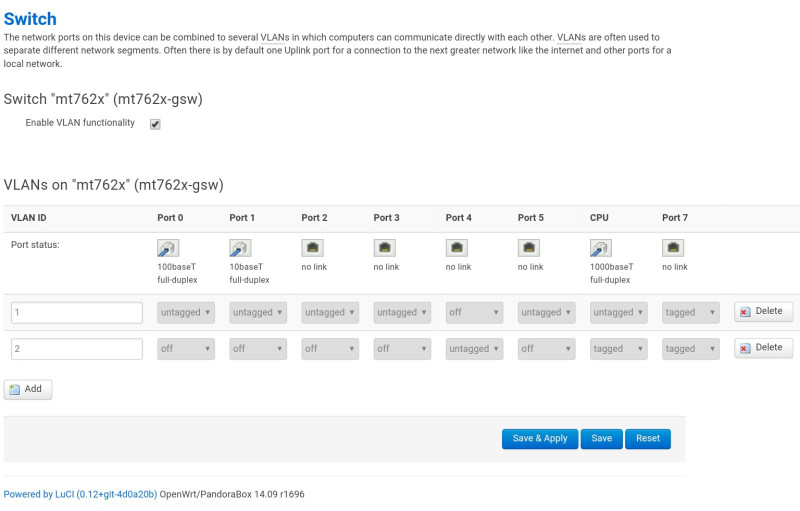Open VLAN 2 Port 7 tagged dropdown

tap(691, 349)
